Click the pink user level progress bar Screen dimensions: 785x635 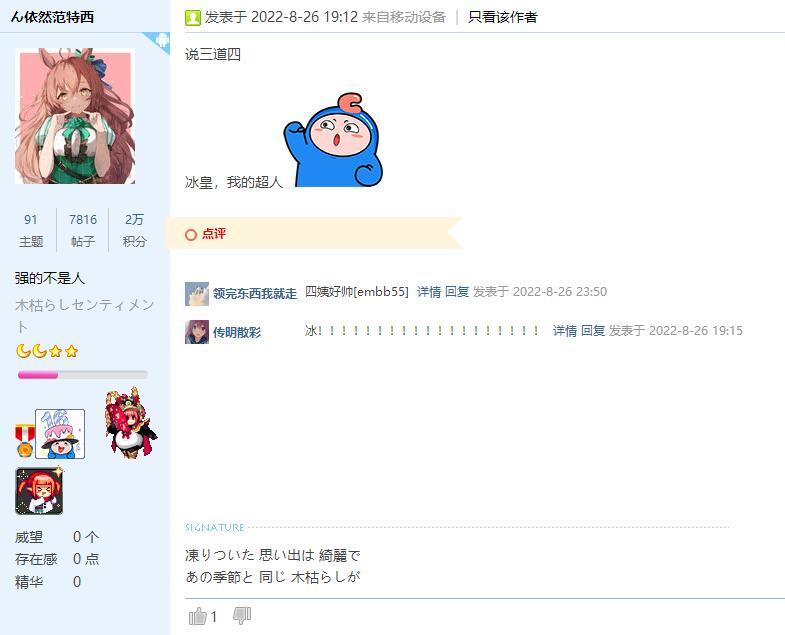[83, 375]
